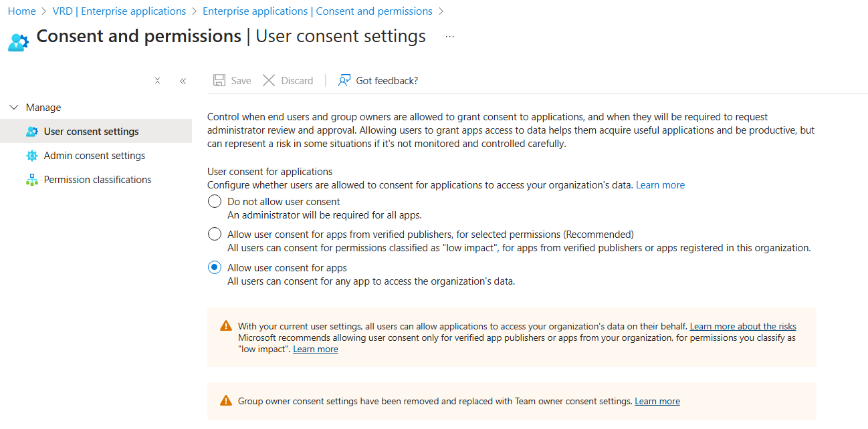This screenshot has height=429, width=868.
Task: Click the Consent and permissions page header icon
Action: [17, 41]
